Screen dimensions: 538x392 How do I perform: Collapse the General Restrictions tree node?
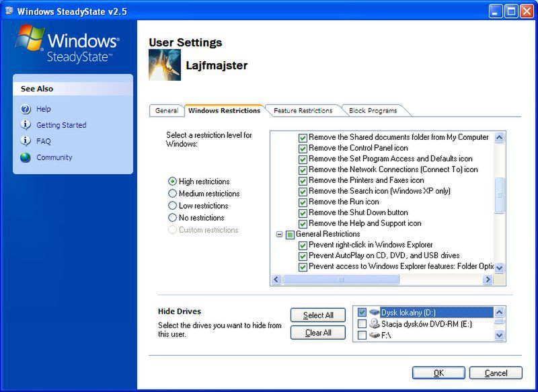click(279, 235)
